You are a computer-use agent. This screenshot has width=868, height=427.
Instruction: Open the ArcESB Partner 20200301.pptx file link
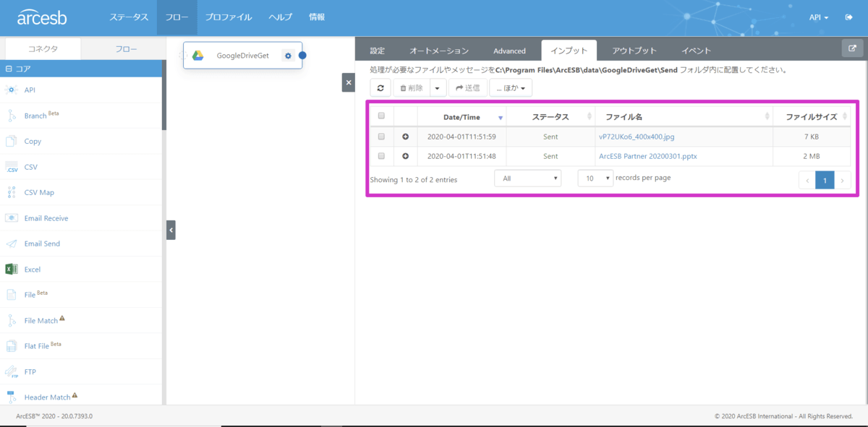pyautogui.click(x=647, y=156)
